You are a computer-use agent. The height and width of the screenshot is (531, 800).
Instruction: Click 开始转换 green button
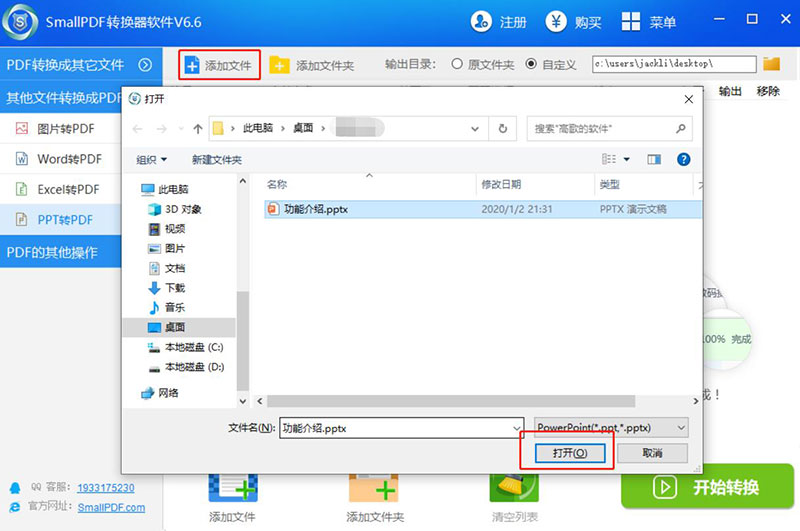coord(707,487)
